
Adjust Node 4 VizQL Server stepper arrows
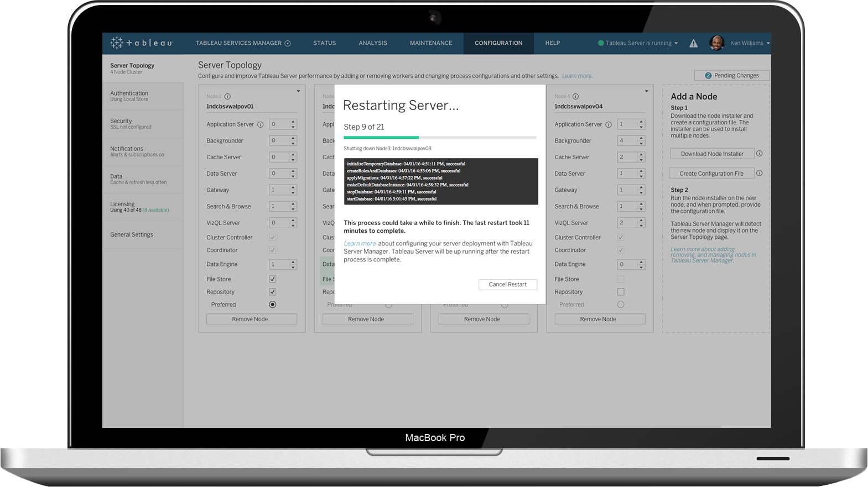pos(641,223)
